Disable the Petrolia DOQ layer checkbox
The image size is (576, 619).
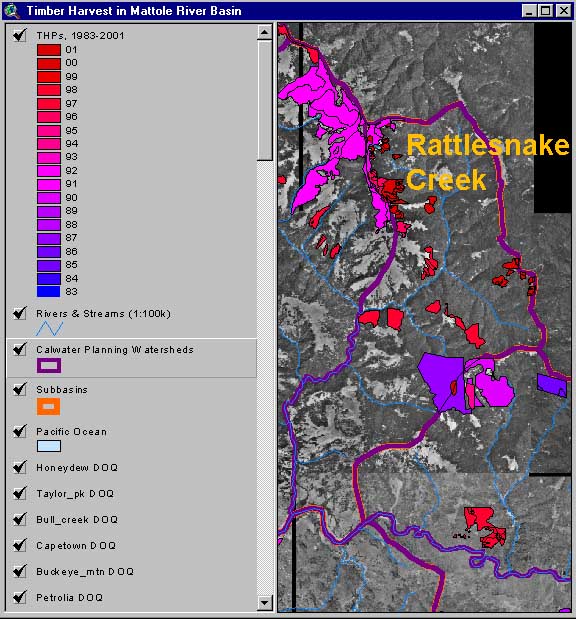[x=19, y=597]
